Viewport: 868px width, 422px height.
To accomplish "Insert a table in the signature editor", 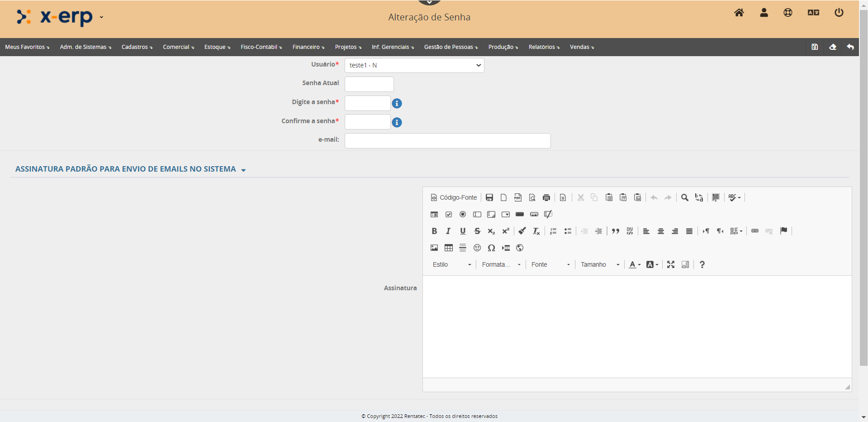I will click(x=448, y=248).
